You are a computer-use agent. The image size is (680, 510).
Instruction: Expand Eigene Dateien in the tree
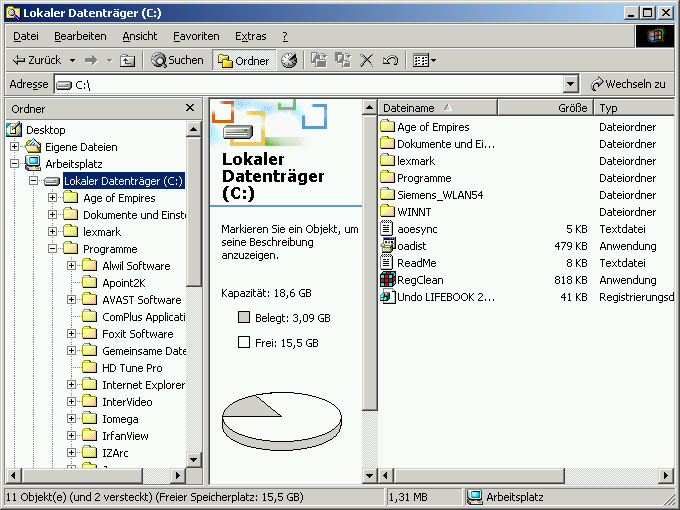[x=14, y=147]
